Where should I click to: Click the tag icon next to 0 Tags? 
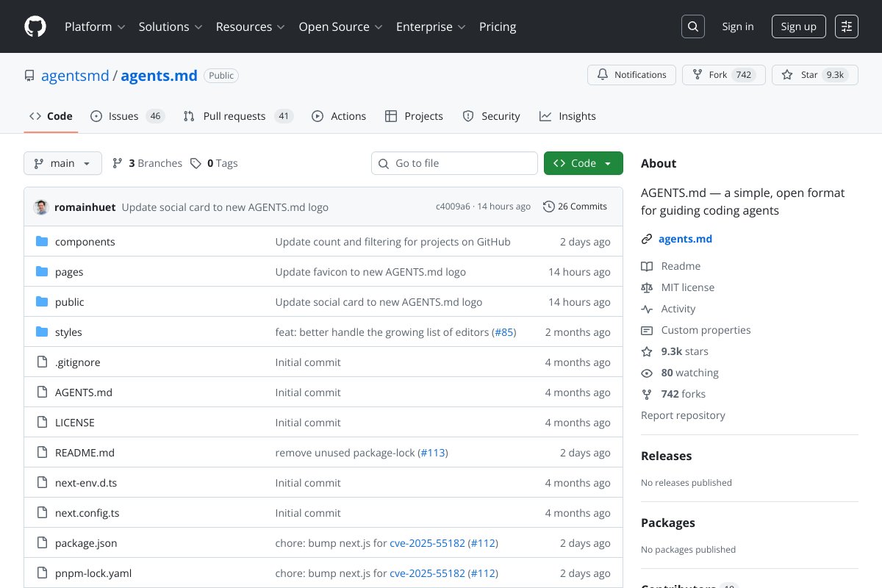point(196,163)
